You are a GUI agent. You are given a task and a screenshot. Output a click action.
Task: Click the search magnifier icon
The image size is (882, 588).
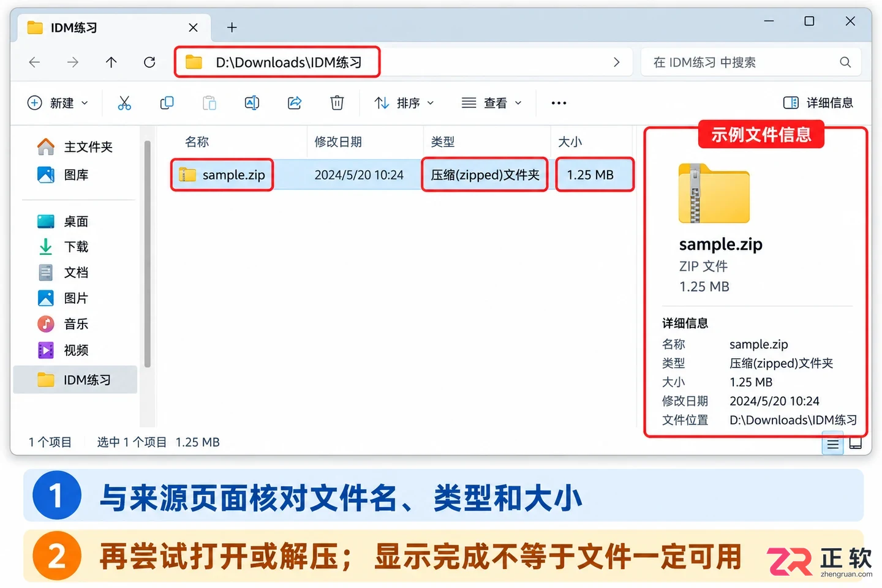coord(845,62)
